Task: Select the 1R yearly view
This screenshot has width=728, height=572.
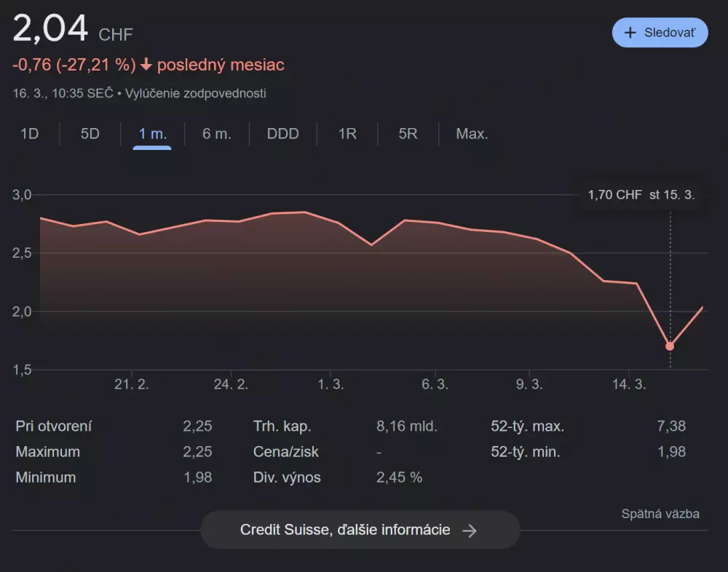Action: pos(347,134)
